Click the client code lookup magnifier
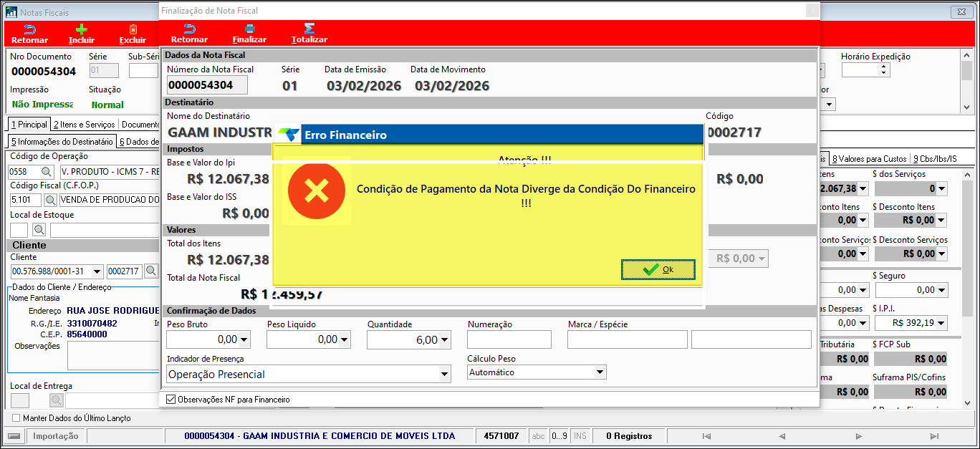 point(151,271)
